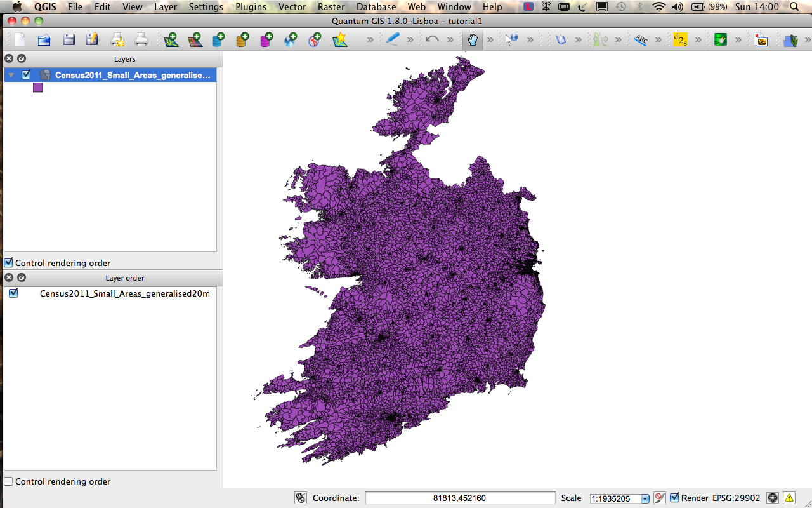Screen dimensions: 812x508
Task: Open the Vector menu
Action: 292,7
